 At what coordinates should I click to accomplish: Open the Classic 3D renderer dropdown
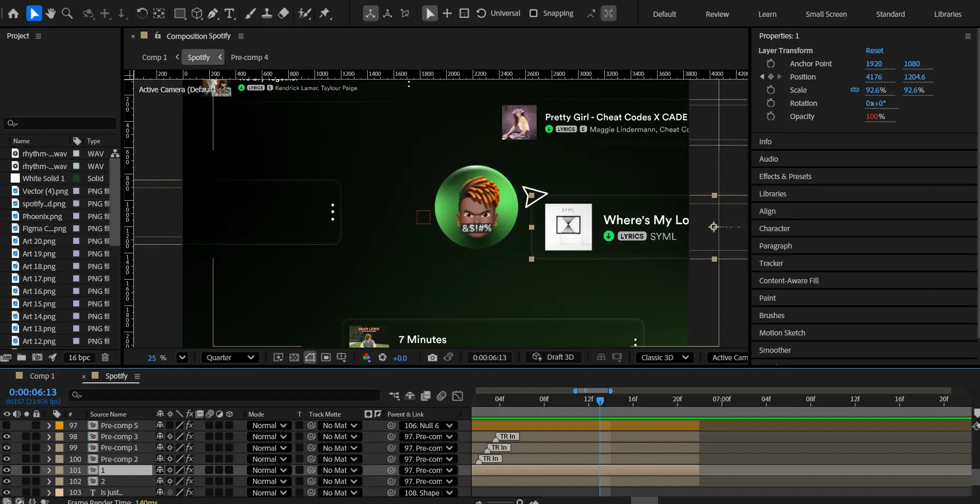[664, 358]
